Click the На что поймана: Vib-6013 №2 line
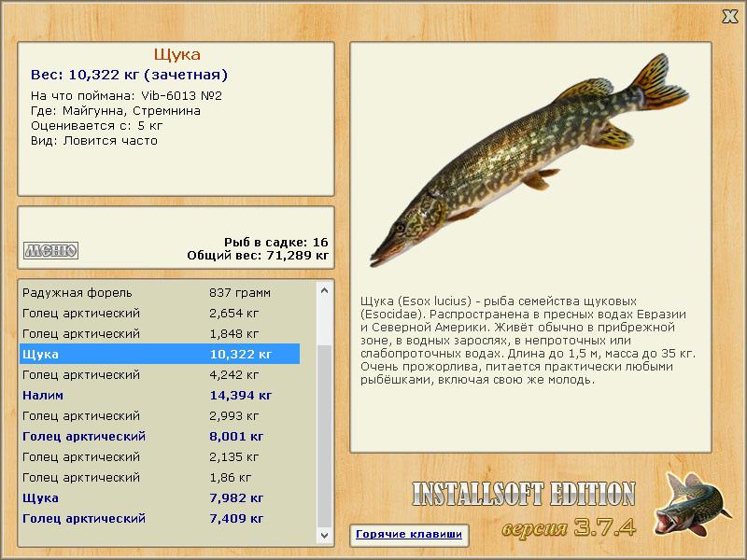 pos(126,96)
